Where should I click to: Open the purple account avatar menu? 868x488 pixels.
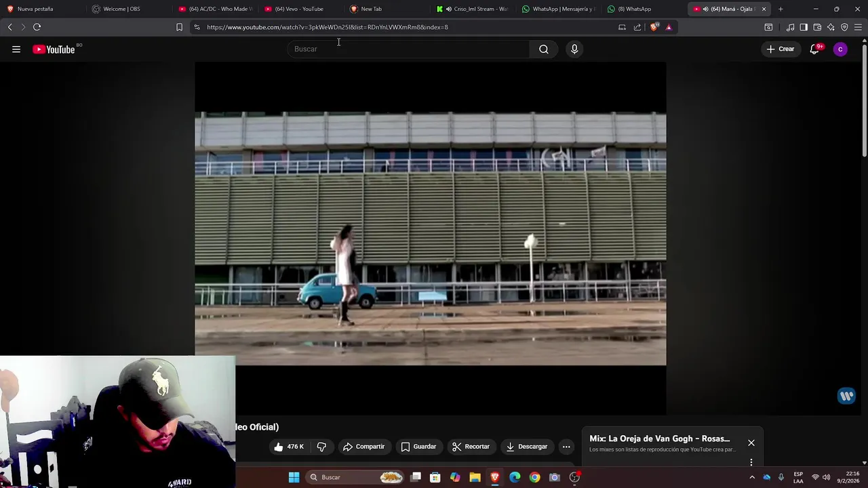840,49
